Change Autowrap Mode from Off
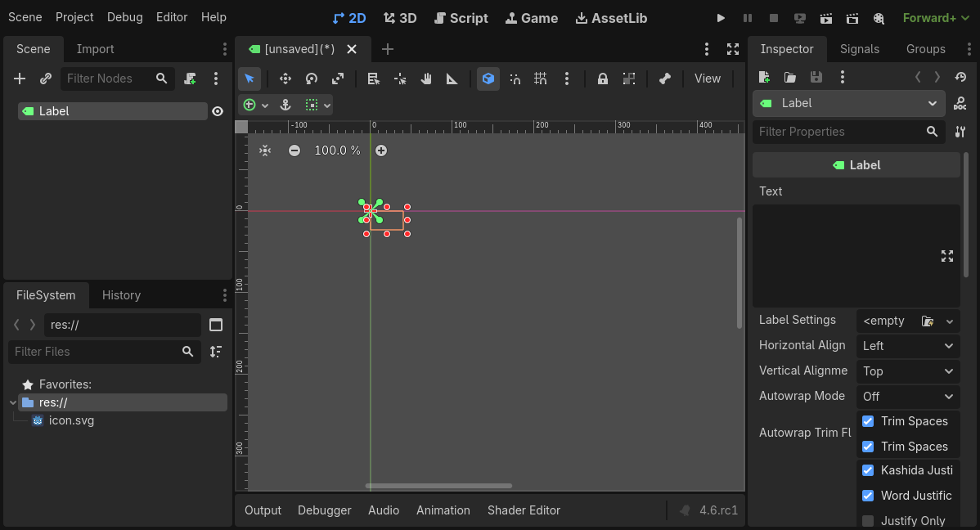This screenshot has height=530, width=980. tap(907, 396)
